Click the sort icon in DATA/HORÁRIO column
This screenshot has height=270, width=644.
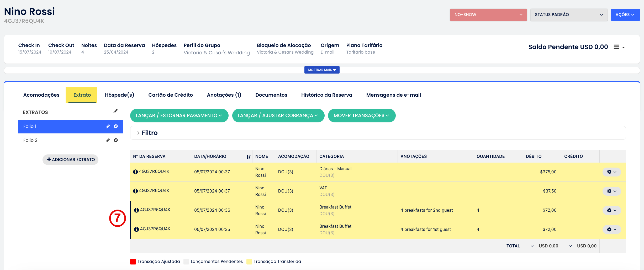(x=248, y=157)
